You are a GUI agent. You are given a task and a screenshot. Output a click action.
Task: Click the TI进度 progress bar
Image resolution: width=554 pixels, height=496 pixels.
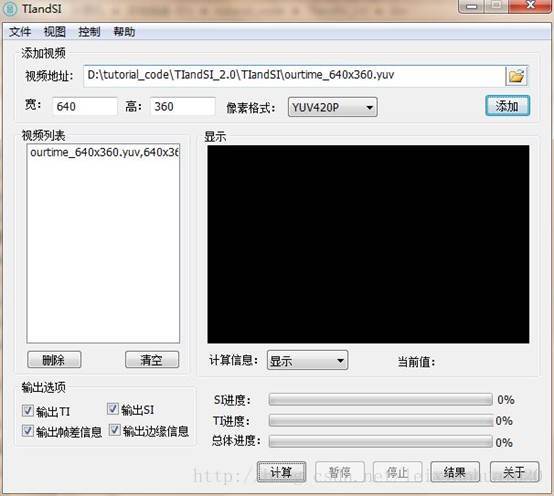coord(381,420)
